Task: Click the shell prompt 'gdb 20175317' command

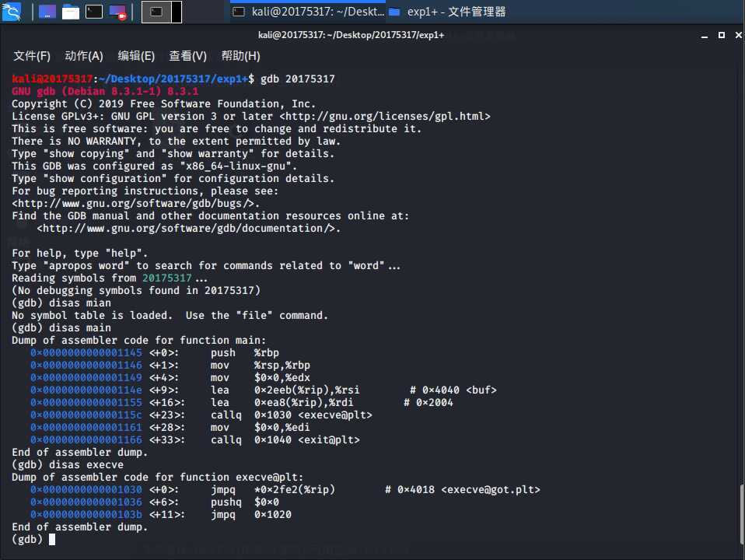Action: point(297,79)
